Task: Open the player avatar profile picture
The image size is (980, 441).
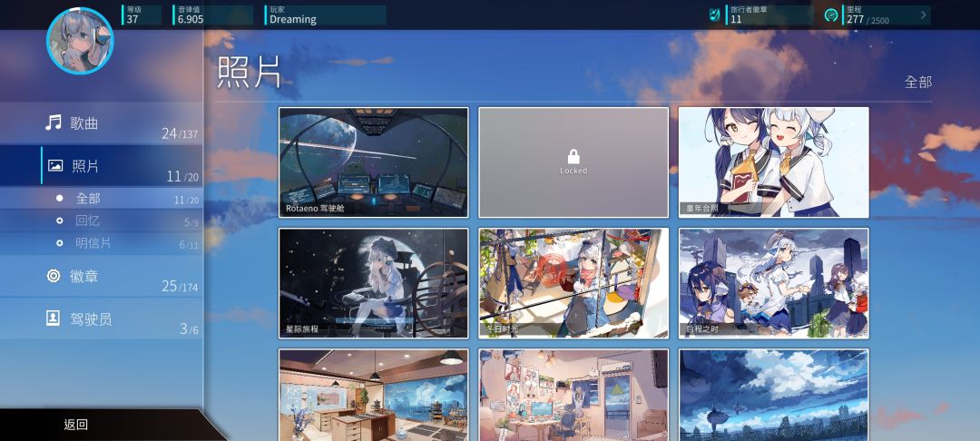Action: [x=80, y=41]
